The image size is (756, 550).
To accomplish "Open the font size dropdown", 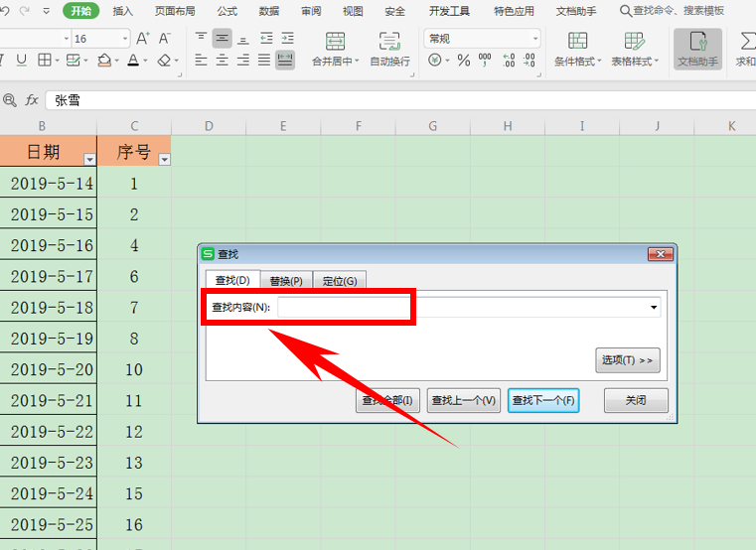I will [x=125, y=39].
